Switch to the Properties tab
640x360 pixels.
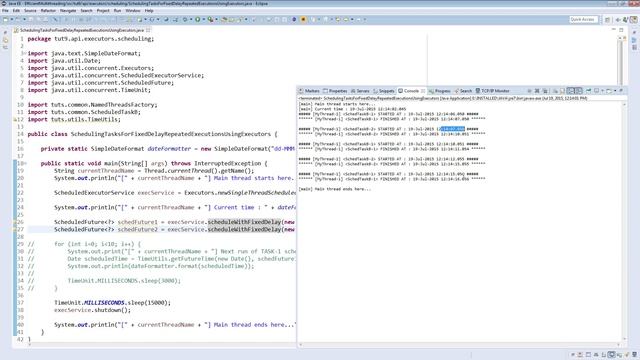click(335, 91)
